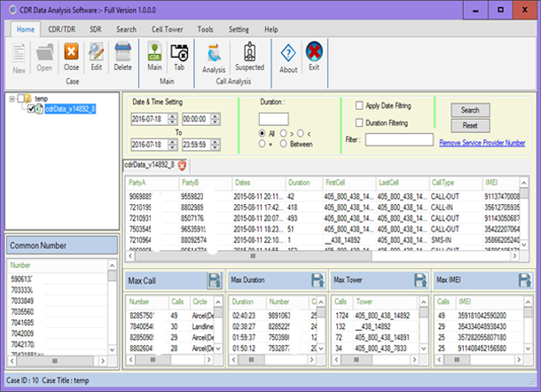
Task: Click the Filter text field
Action: (x=398, y=139)
